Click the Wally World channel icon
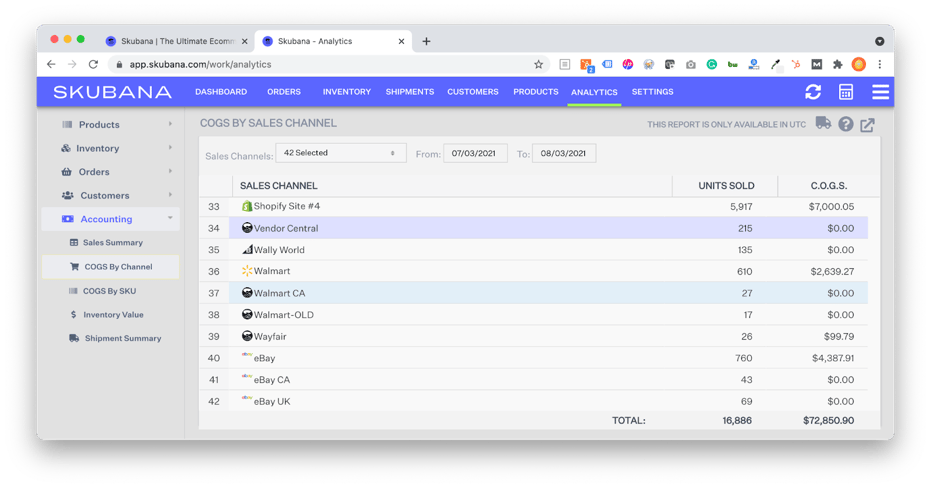Screen dimensions: 931x488 pos(247,249)
